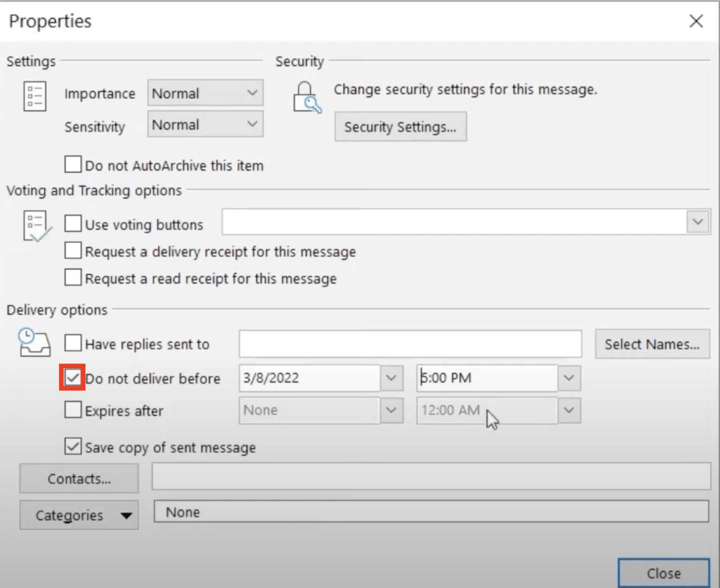The image size is (720, 588).
Task: Check Request a delivery receipt for this message
Action: click(72, 251)
